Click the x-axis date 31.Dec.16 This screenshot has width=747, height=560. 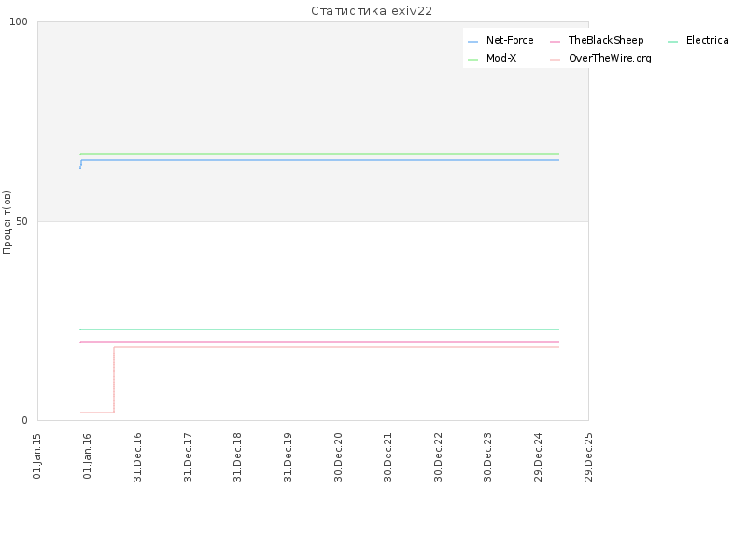click(x=137, y=457)
